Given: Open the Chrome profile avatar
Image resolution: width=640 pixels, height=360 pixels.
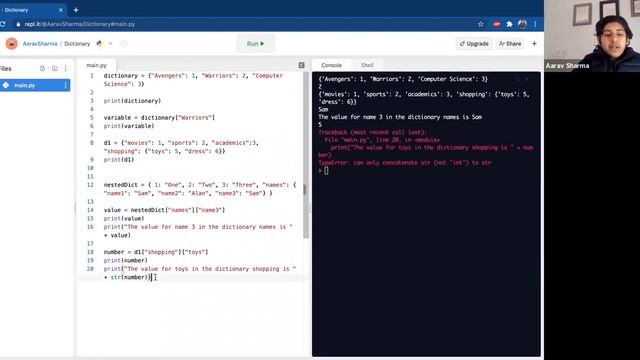Looking at the screenshot, I should [x=522, y=24].
